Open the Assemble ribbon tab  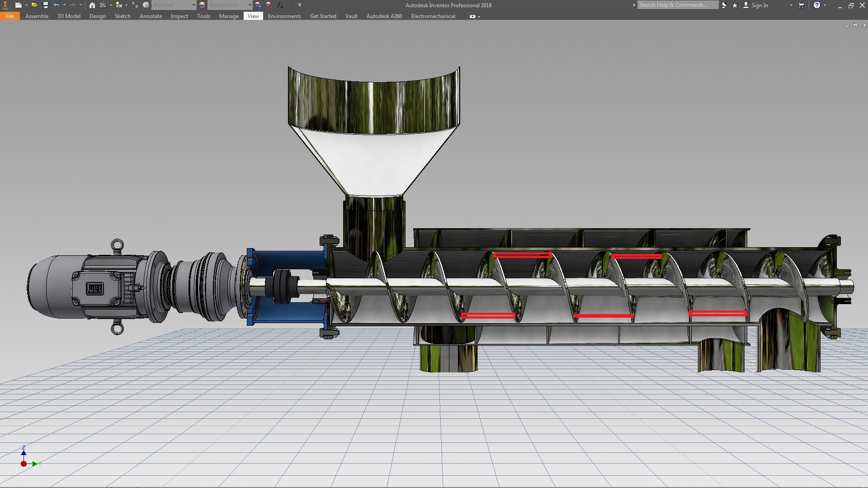pos(37,16)
